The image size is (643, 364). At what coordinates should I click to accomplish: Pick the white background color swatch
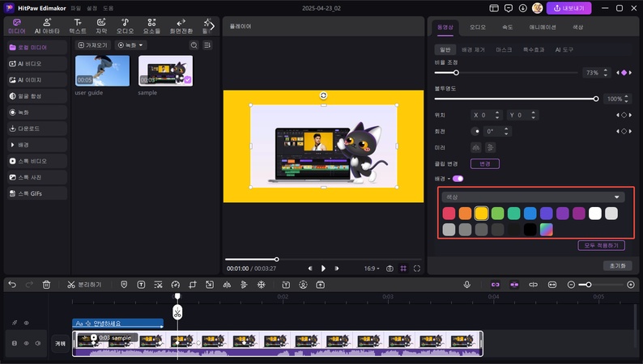[595, 214]
